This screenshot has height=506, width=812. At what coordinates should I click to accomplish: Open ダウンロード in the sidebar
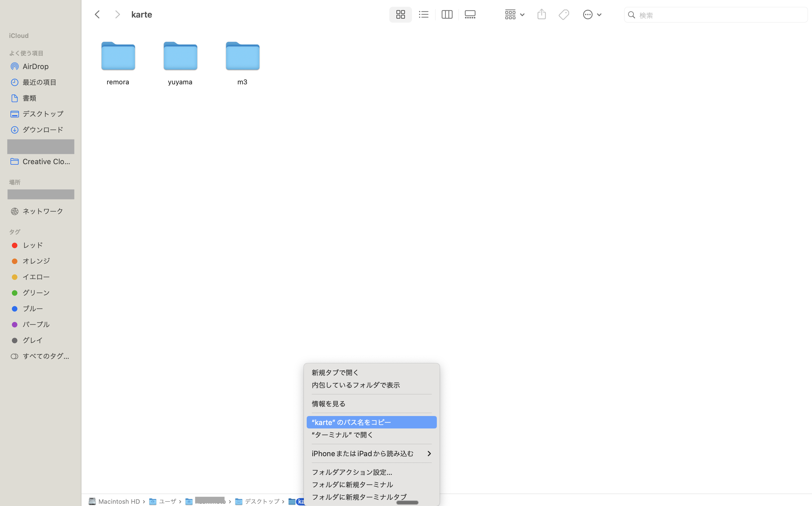click(x=42, y=130)
